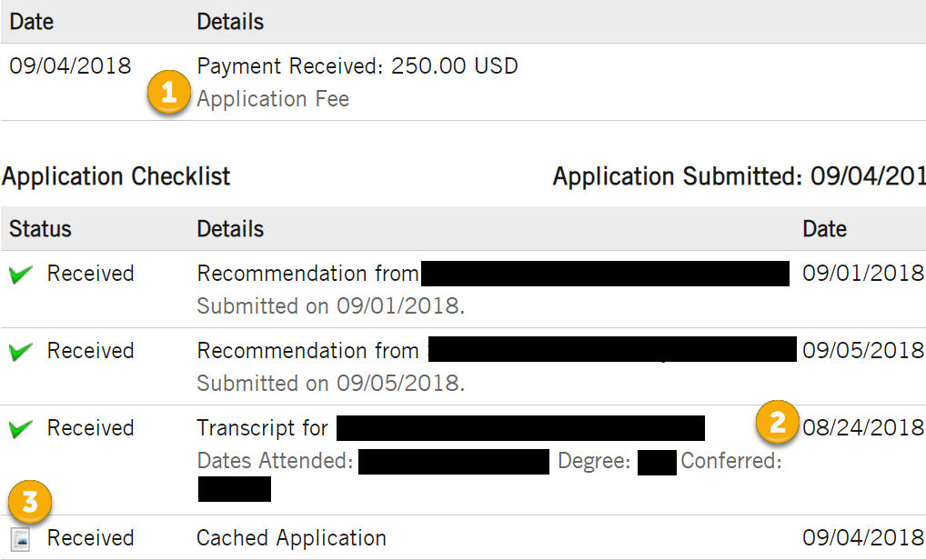
Task: Click the orange annotation badge numbered 1
Action: click(x=169, y=95)
